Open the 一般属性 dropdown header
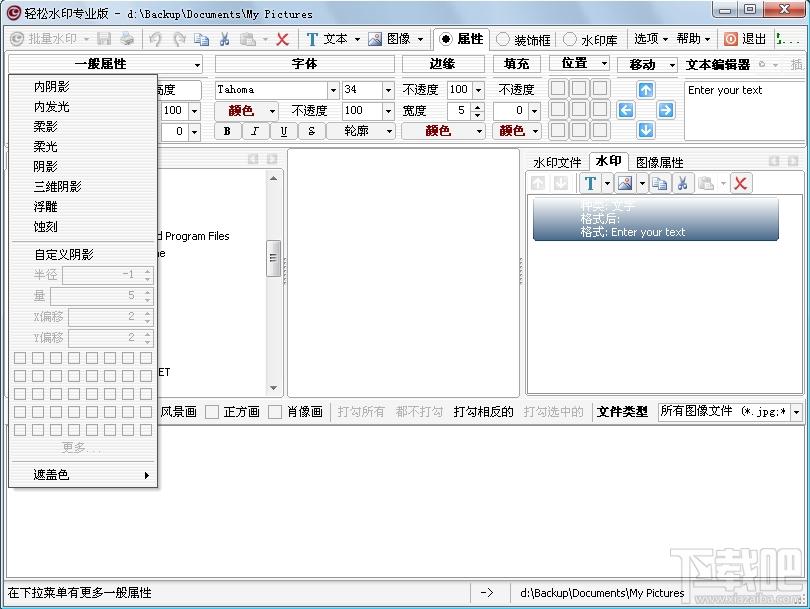 [x=105, y=64]
